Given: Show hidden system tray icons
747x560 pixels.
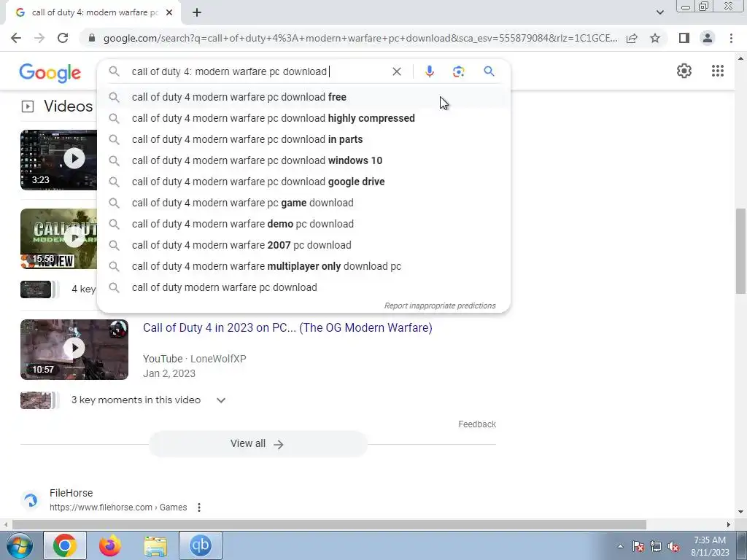Looking at the screenshot, I should [620, 547].
